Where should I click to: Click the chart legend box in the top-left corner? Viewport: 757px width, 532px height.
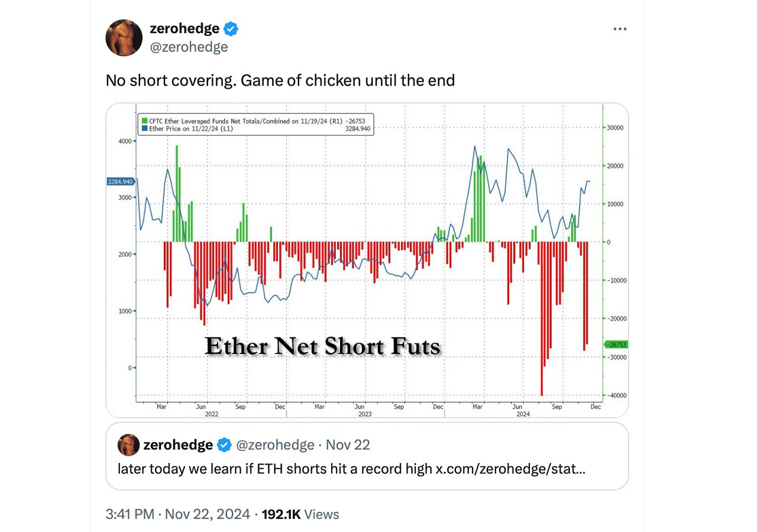255,122
